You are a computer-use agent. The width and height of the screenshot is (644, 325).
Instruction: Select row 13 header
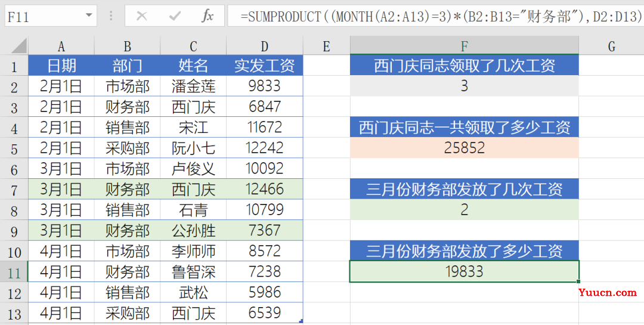coord(14,313)
